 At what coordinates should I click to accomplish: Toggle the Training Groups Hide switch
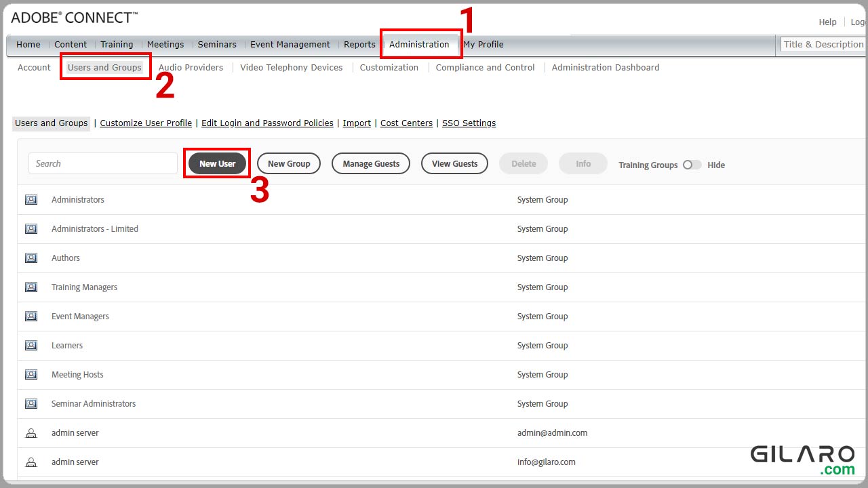pyautogui.click(x=692, y=165)
